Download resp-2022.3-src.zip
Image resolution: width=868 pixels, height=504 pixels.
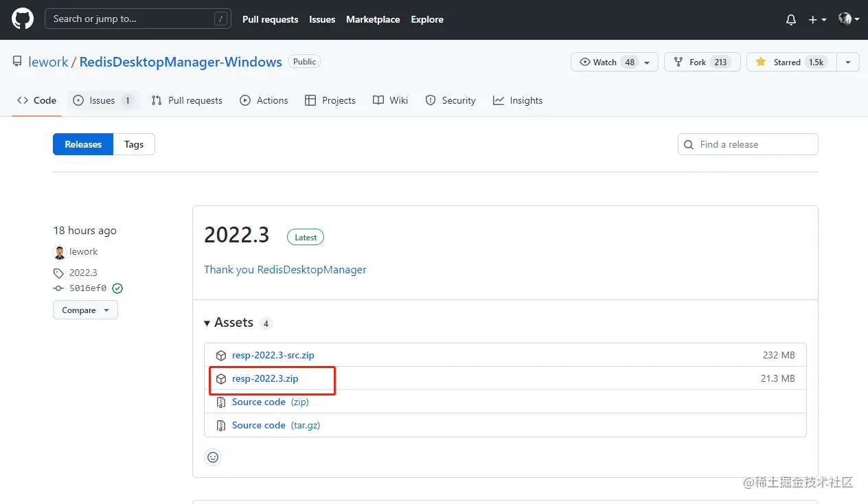(273, 355)
